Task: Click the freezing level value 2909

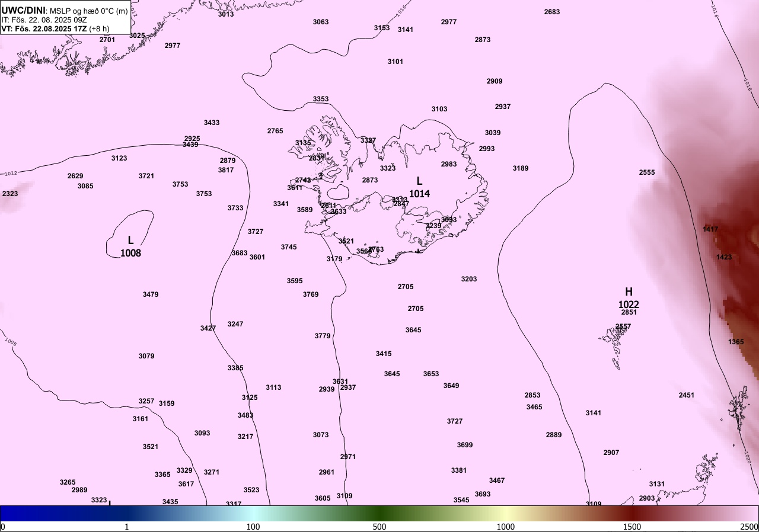Action: pyautogui.click(x=495, y=81)
